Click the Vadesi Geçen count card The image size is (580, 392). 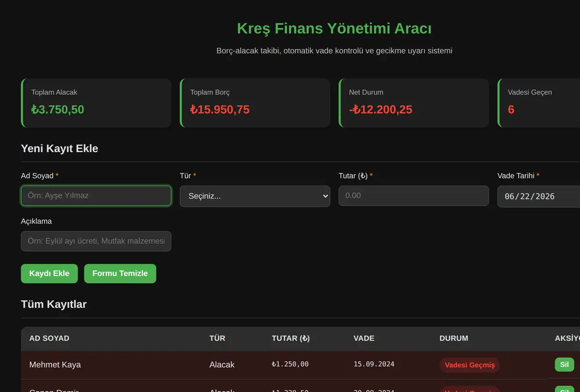pyautogui.click(x=538, y=103)
